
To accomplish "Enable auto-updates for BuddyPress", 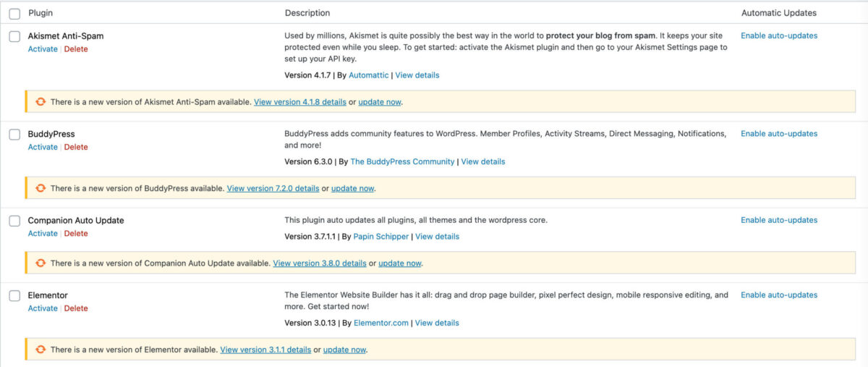I will [779, 134].
